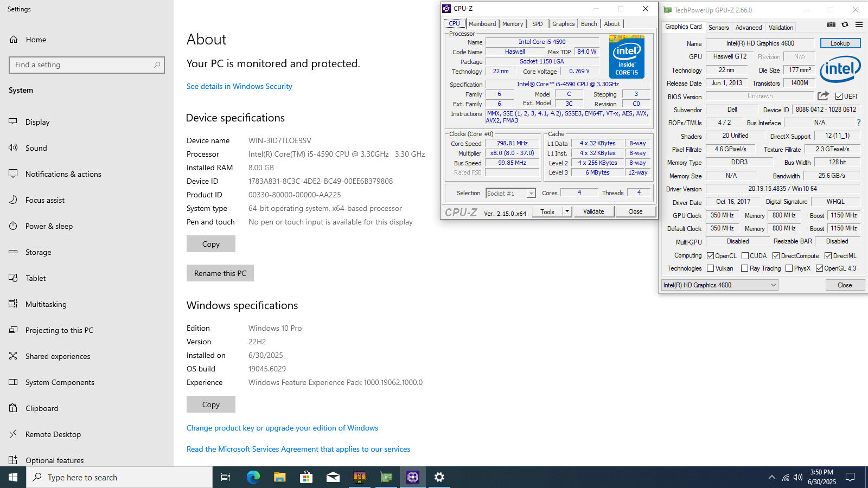Click the GPU-Z refresh icon

[x=845, y=24]
